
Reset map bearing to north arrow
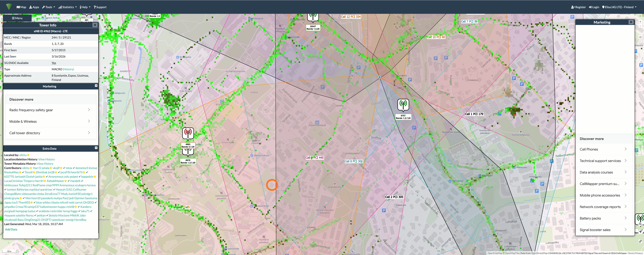point(640,37)
